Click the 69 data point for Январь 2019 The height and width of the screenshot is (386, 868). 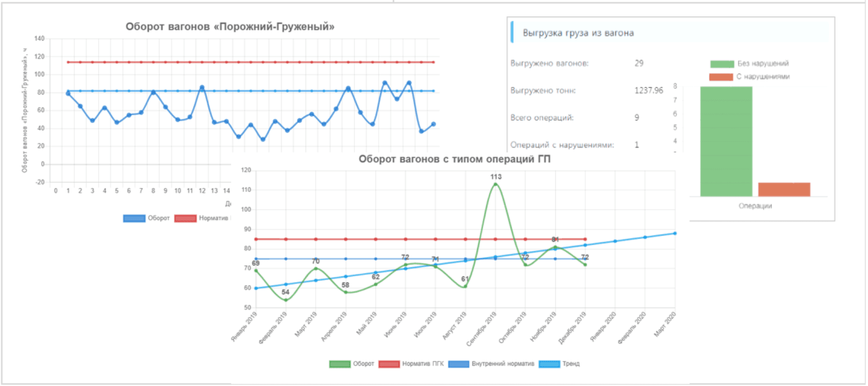(256, 271)
